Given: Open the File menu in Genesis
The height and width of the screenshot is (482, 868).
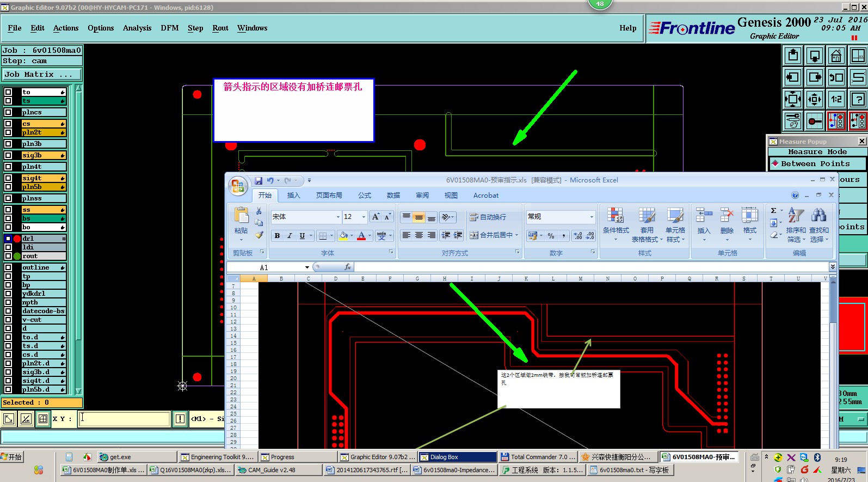Looking at the screenshot, I should point(15,28).
